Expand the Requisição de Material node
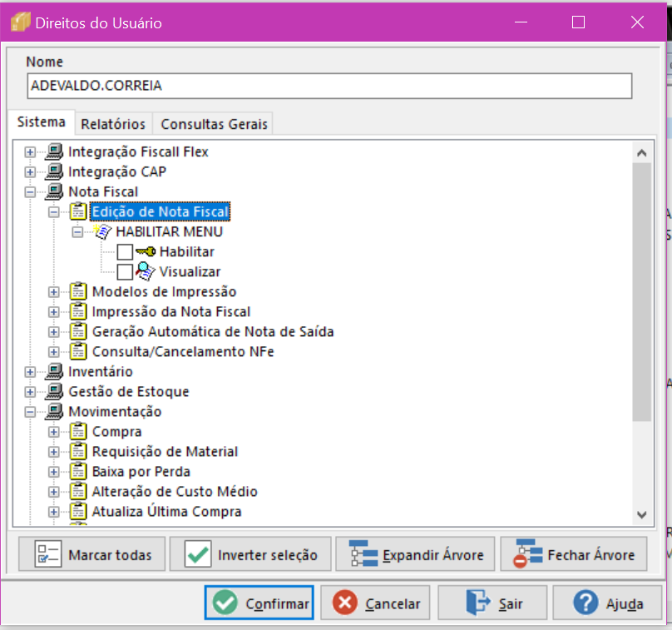Image resolution: width=672 pixels, height=630 pixels. tap(53, 452)
